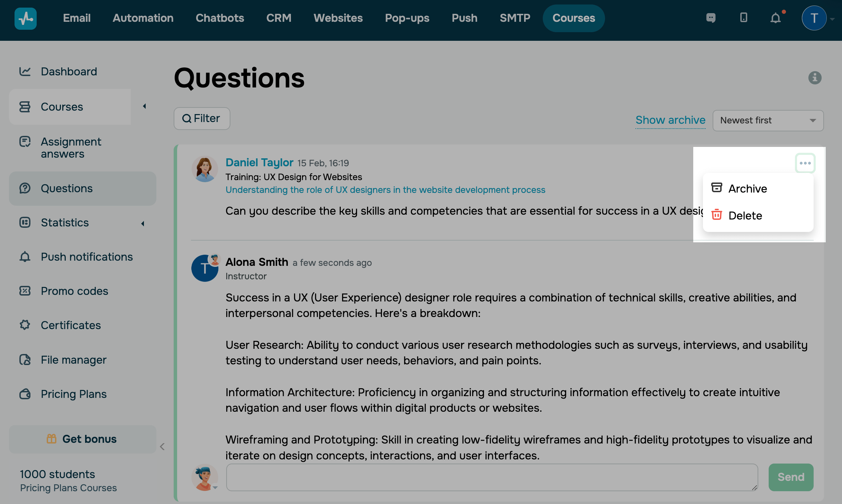The width and height of the screenshot is (842, 504).
Task: Click the mobile device icon in header
Action: point(743,18)
